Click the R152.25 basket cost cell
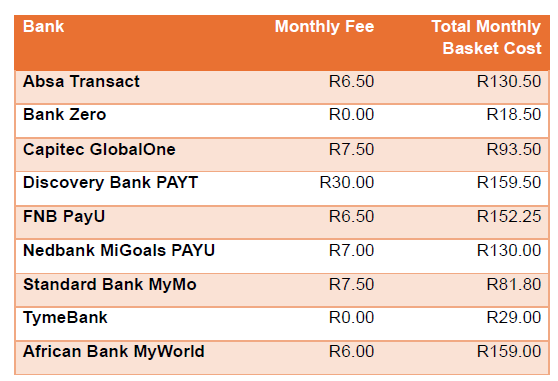 509,217
